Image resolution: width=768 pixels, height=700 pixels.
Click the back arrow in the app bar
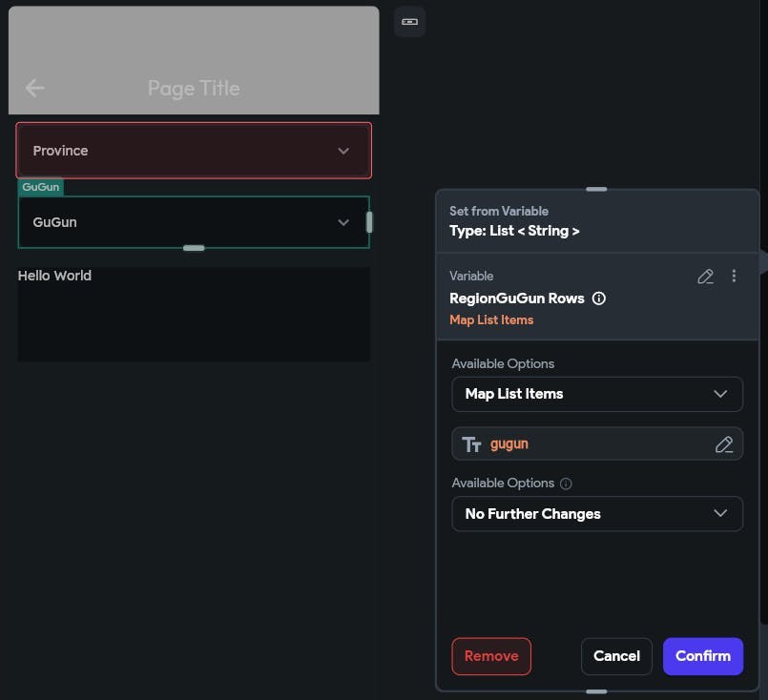tap(34, 88)
